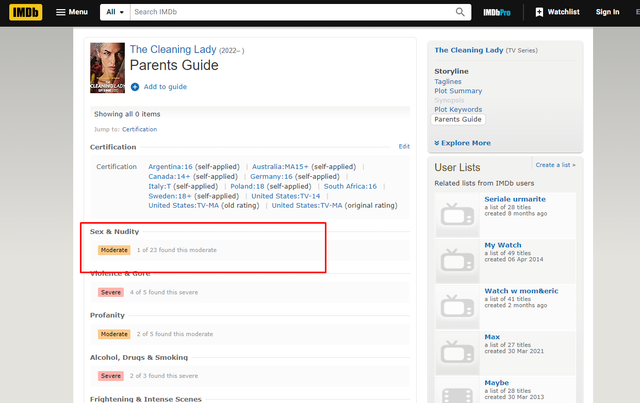
Task: Open United States:TV-MA old rating link
Action: (184, 205)
